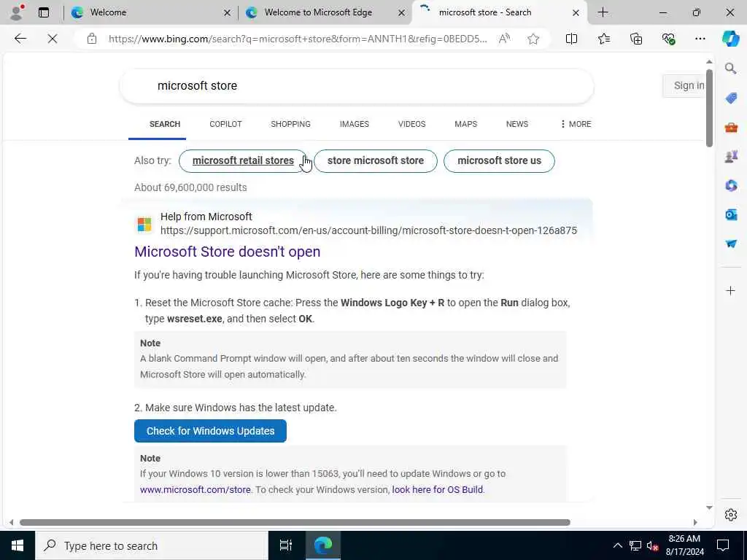Open Collections icon
Image resolution: width=747 pixels, height=560 pixels.
click(x=636, y=39)
